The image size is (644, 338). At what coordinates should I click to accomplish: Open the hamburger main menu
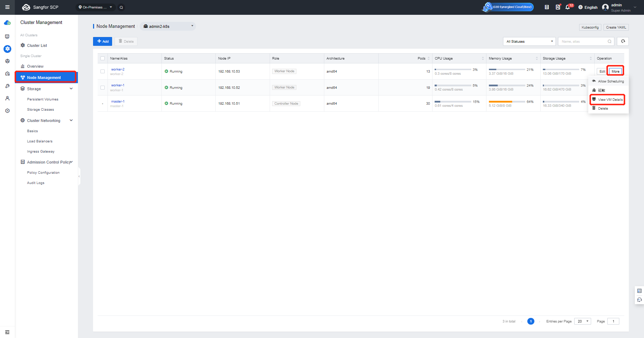pos(7,7)
